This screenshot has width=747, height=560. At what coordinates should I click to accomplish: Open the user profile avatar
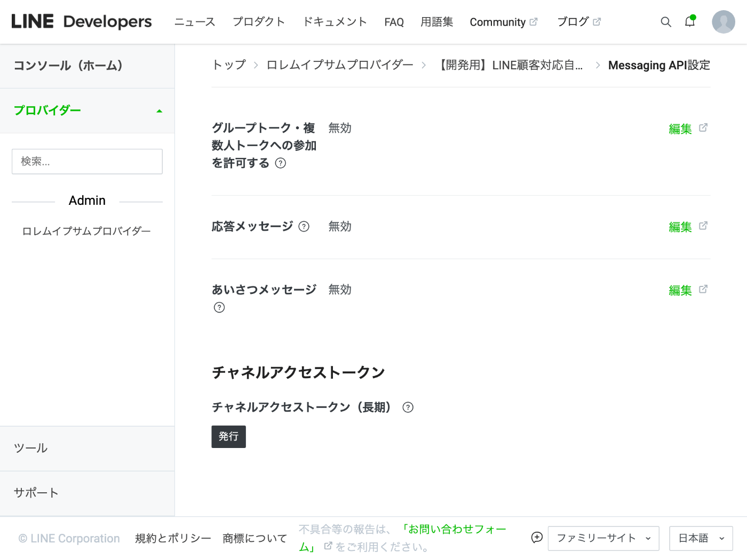point(724,22)
